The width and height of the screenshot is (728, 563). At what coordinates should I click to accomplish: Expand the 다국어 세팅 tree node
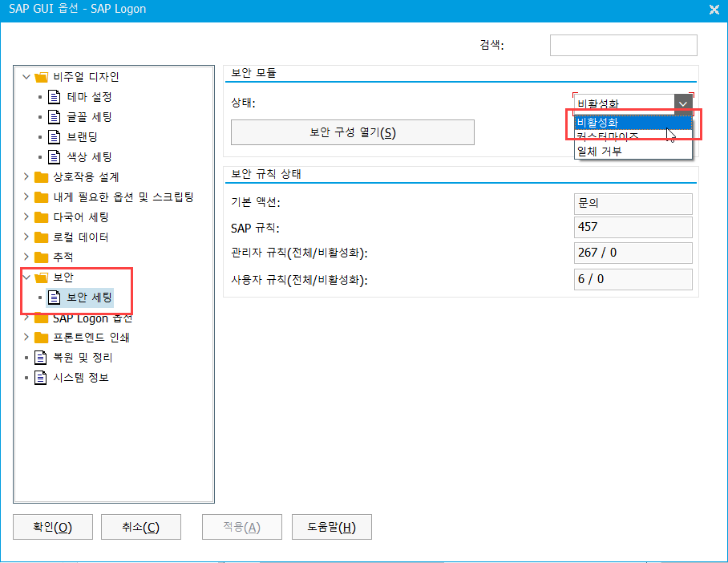[26, 217]
